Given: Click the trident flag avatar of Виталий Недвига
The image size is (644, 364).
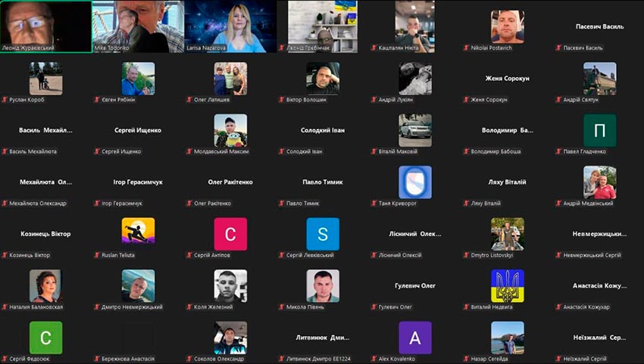Looking at the screenshot, I should click(x=507, y=286).
